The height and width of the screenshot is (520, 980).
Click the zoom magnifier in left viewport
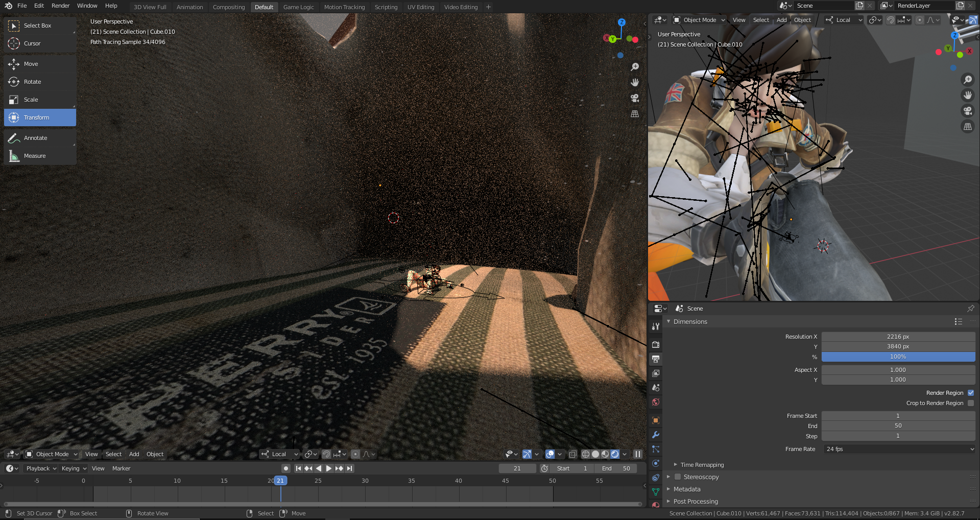635,67
